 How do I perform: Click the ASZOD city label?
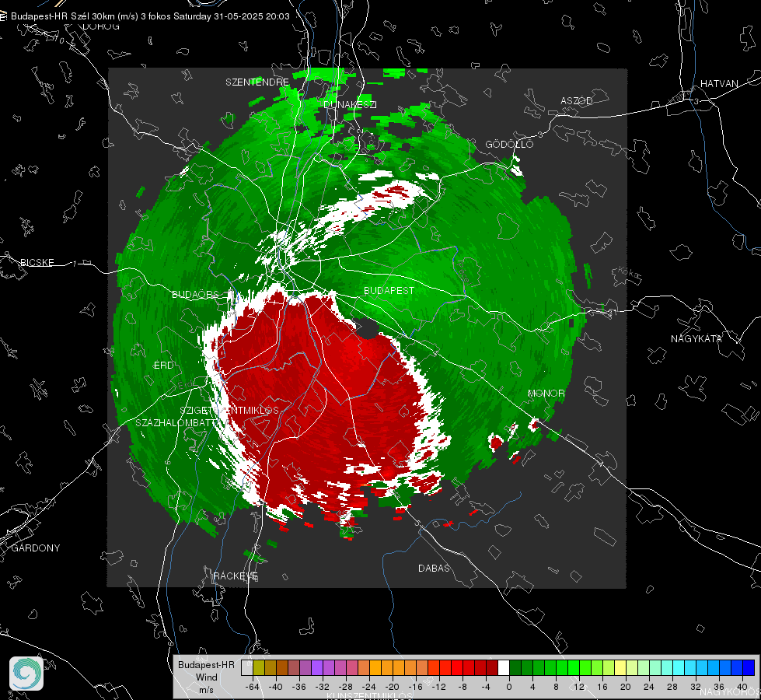[x=577, y=100]
